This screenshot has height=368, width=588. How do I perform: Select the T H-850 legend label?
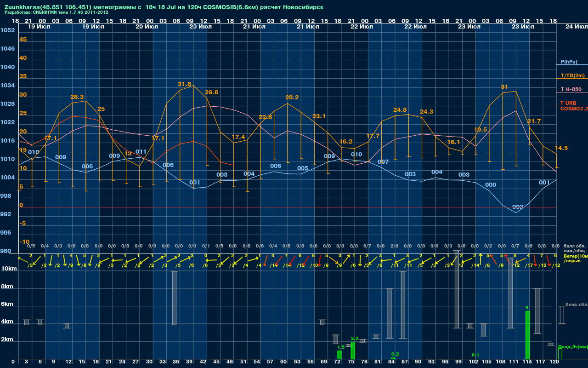[x=571, y=89]
